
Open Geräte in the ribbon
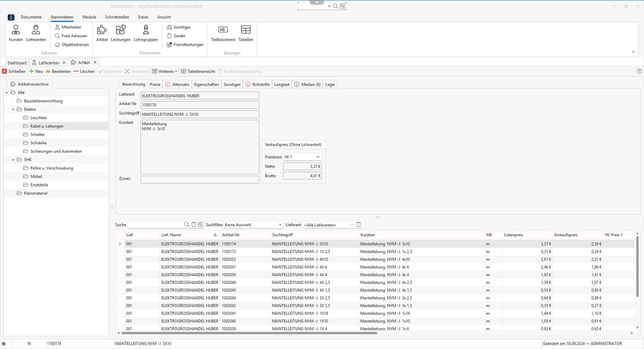click(176, 36)
